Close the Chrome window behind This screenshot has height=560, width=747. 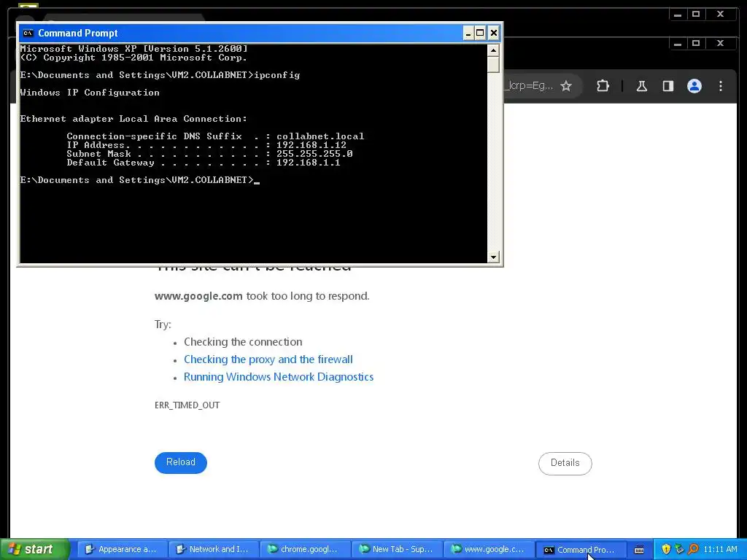click(720, 43)
